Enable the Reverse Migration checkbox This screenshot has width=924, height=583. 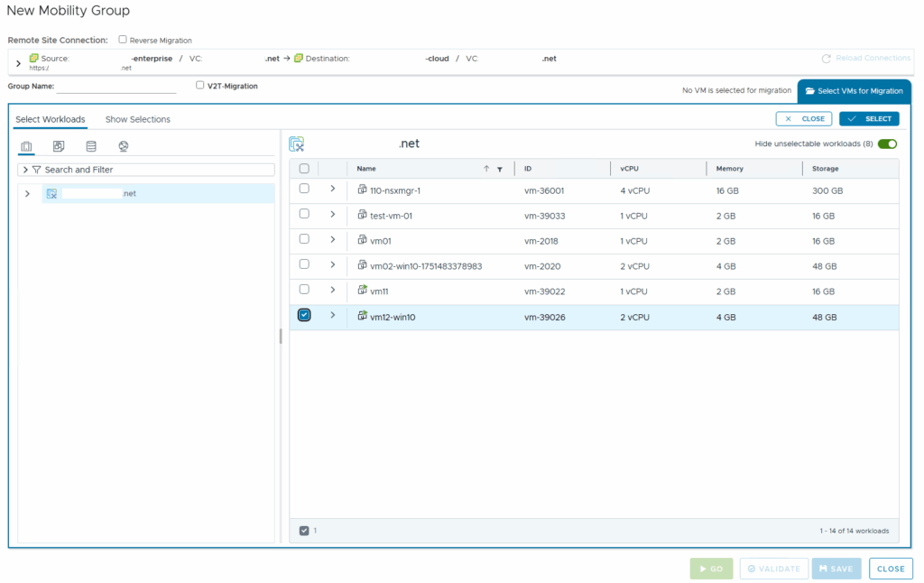(x=123, y=41)
